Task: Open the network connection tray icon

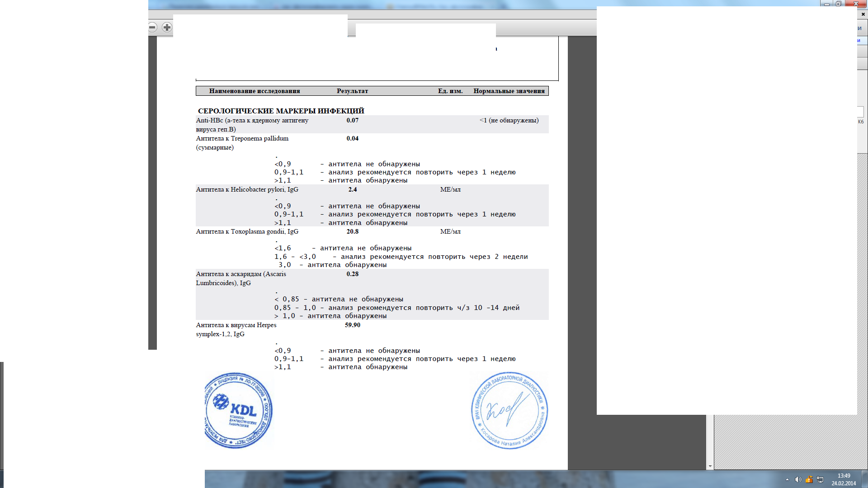Action: [820, 479]
